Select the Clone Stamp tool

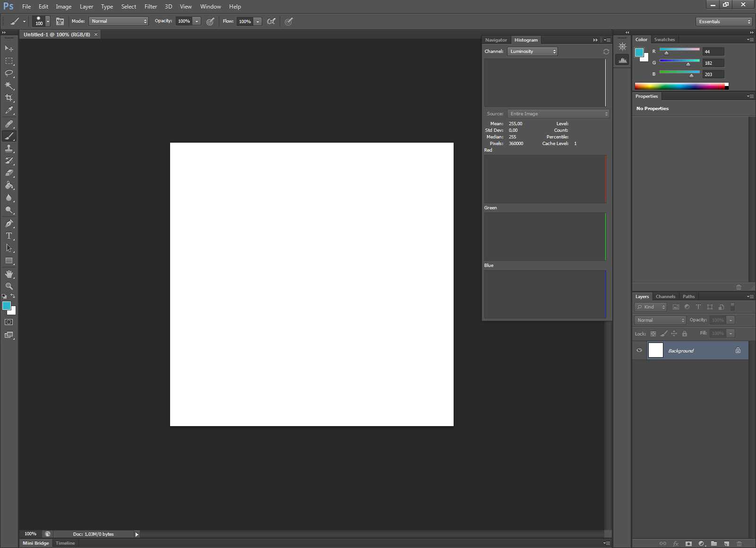click(x=9, y=148)
